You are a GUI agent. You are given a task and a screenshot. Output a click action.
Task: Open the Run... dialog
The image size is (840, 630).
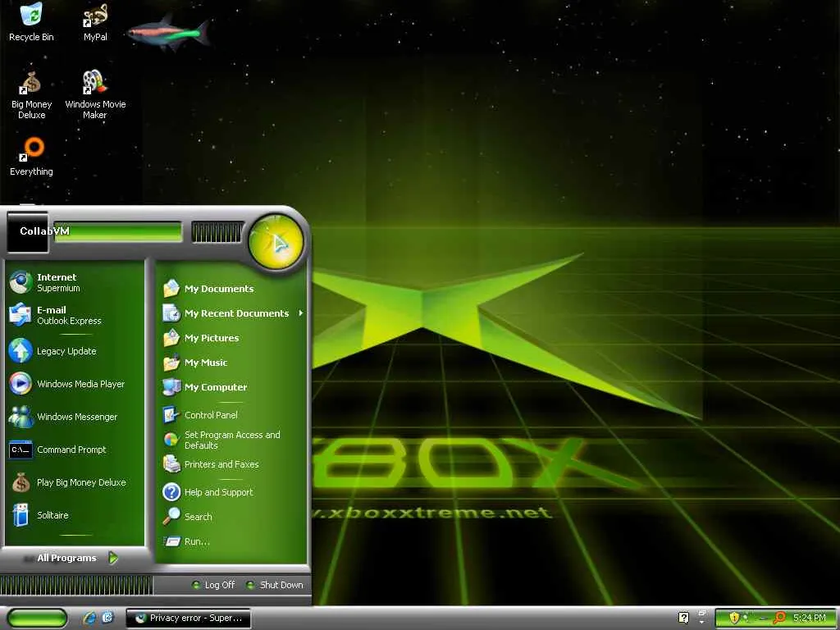tap(232, 541)
